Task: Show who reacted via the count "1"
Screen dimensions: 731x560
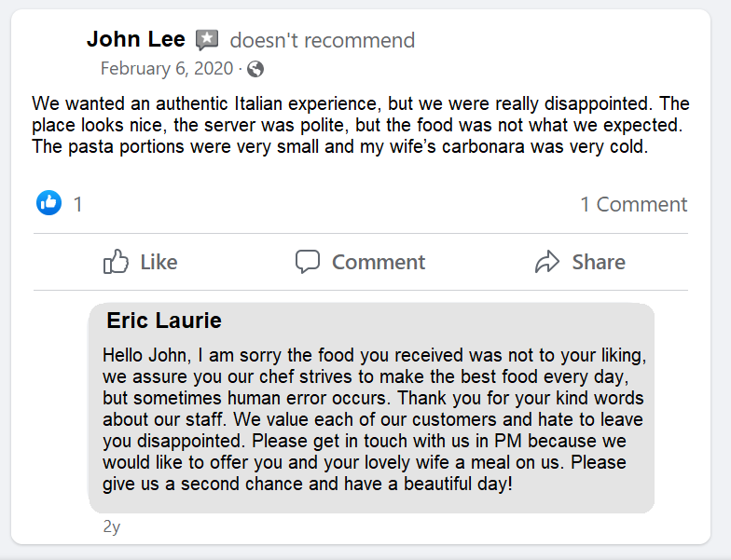Action: tap(78, 204)
